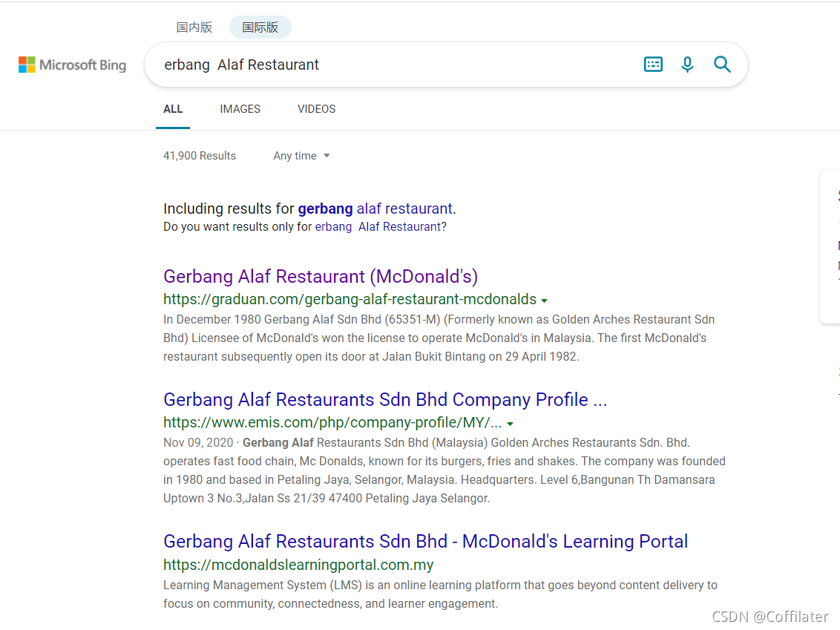Switch to VIDEOS tab
This screenshot has width=840, height=630.
click(317, 109)
